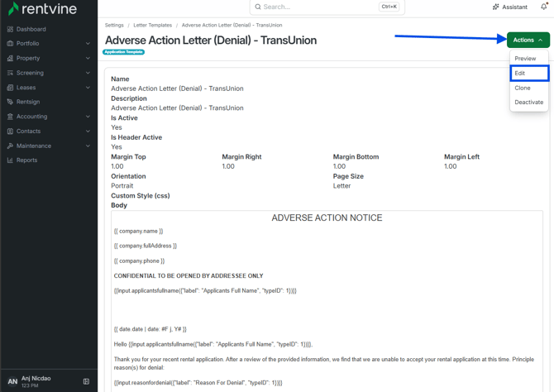
Task: Go to Settings breadcrumb link
Action: [x=114, y=25]
